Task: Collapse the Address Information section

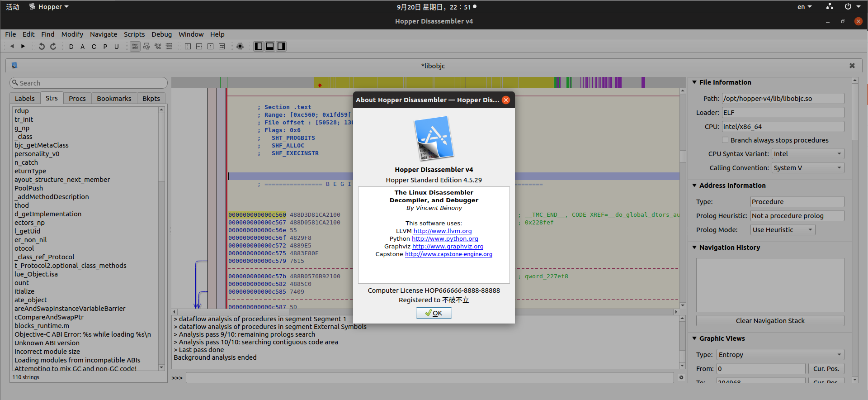Action: 694,186
